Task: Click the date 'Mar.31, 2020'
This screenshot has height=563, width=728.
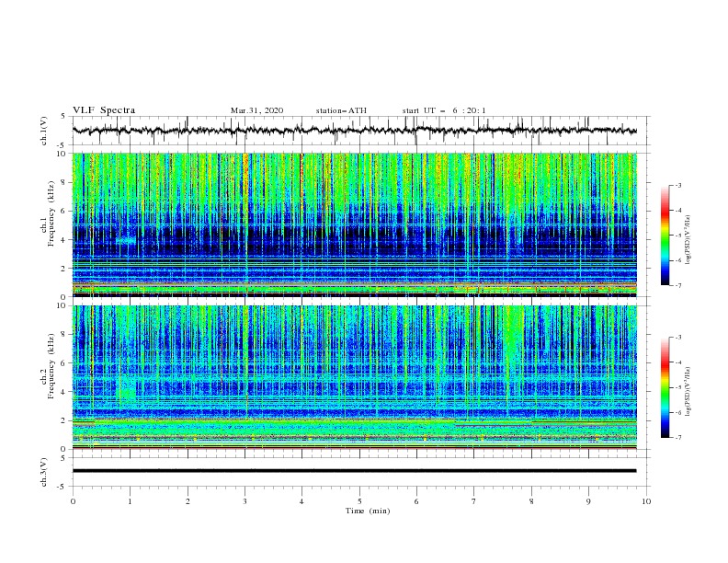Action: tap(256, 110)
